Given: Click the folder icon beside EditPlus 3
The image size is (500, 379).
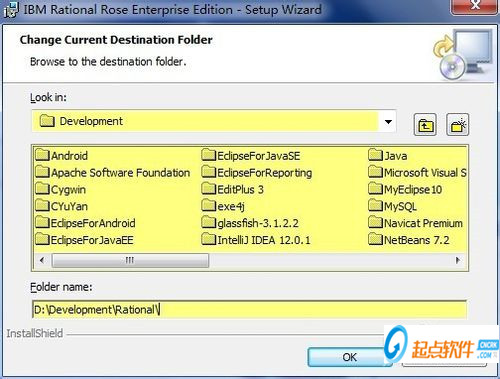Looking at the screenshot, I should 209,188.
